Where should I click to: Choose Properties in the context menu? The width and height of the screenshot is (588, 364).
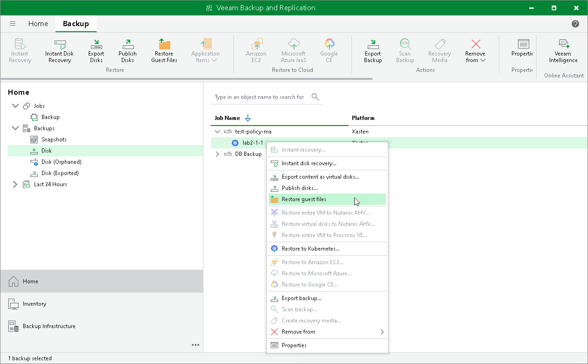[x=328, y=345]
